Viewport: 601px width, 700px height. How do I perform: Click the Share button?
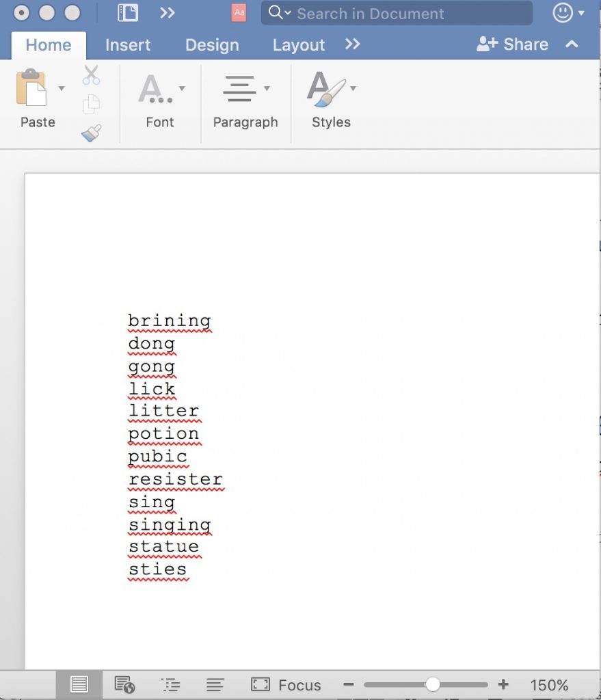[512, 44]
